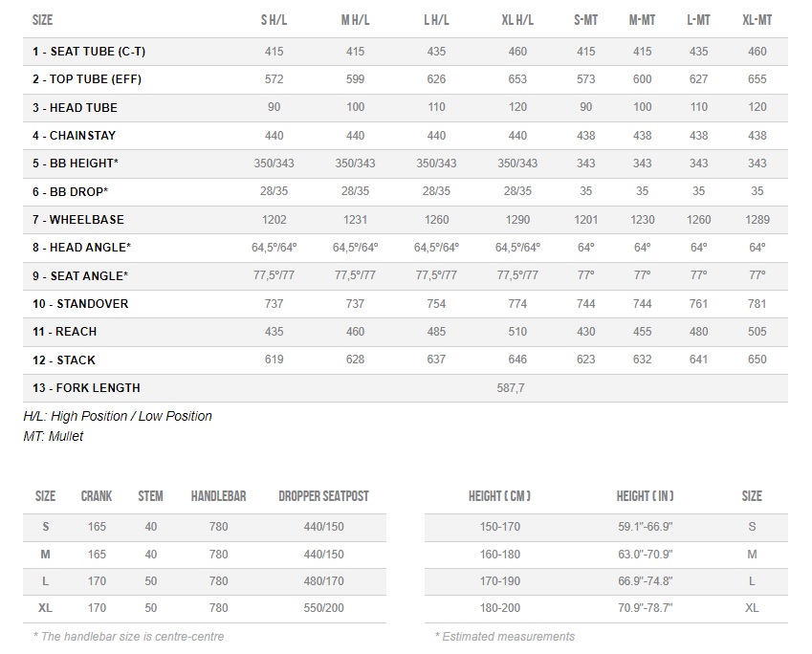Click the HANDLEBAR column header
Screen dimensions: 812x654
pyautogui.click(x=218, y=496)
